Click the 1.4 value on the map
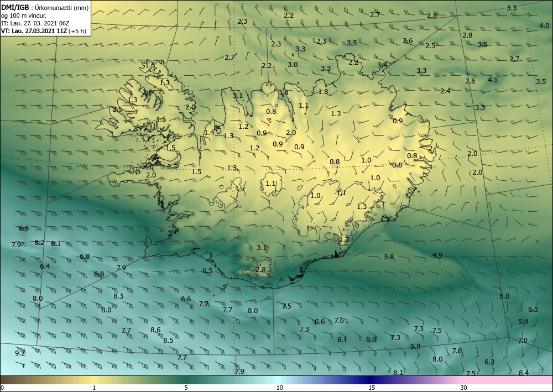The width and height of the screenshot is (553, 392). [209, 133]
